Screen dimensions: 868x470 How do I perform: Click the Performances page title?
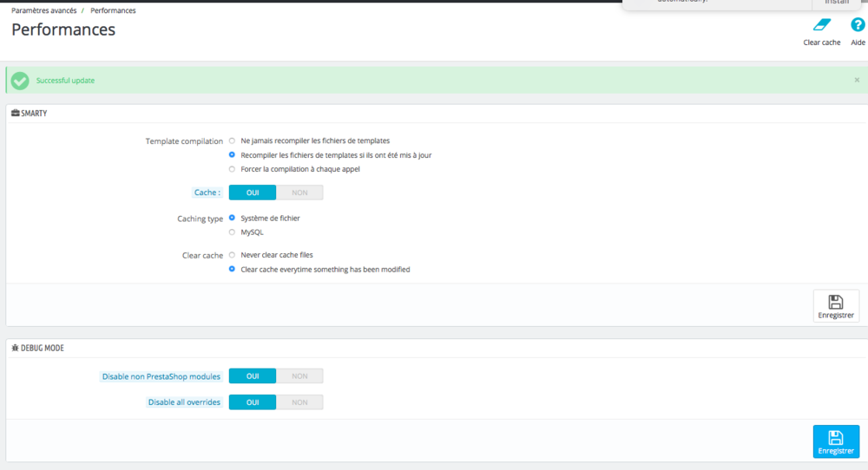(x=63, y=29)
